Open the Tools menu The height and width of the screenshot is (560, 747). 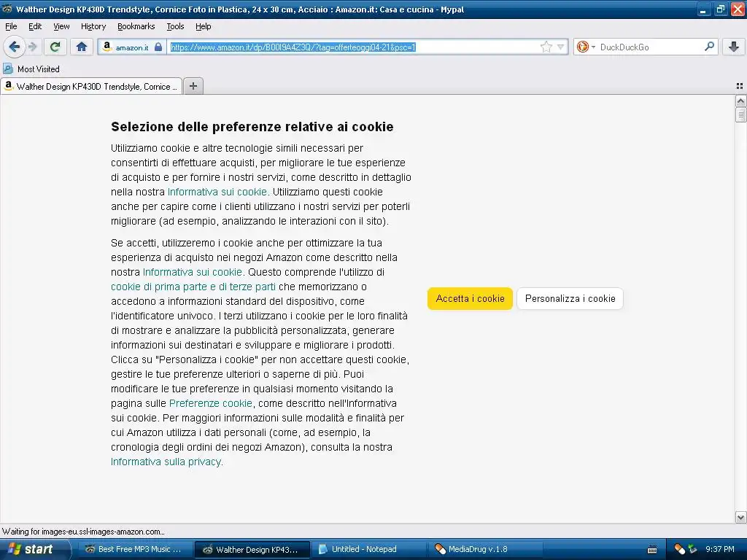pyautogui.click(x=175, y=26)
